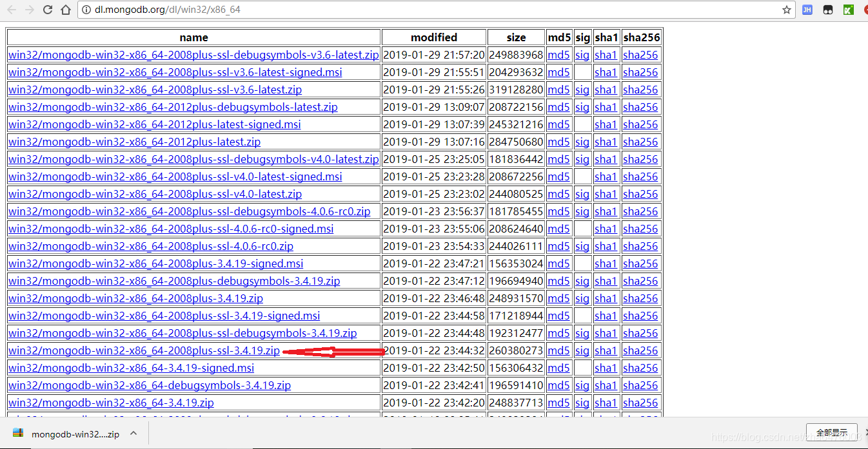Open sha256 for 2012plus-latest.zip row
868x449 pixels.
pyautogui.click(x=640, y=142)
